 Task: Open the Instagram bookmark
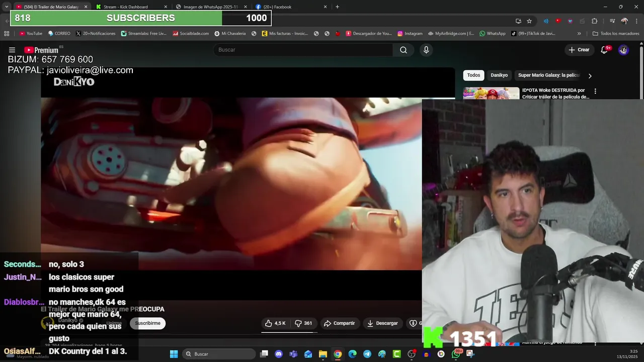[410, 34]
